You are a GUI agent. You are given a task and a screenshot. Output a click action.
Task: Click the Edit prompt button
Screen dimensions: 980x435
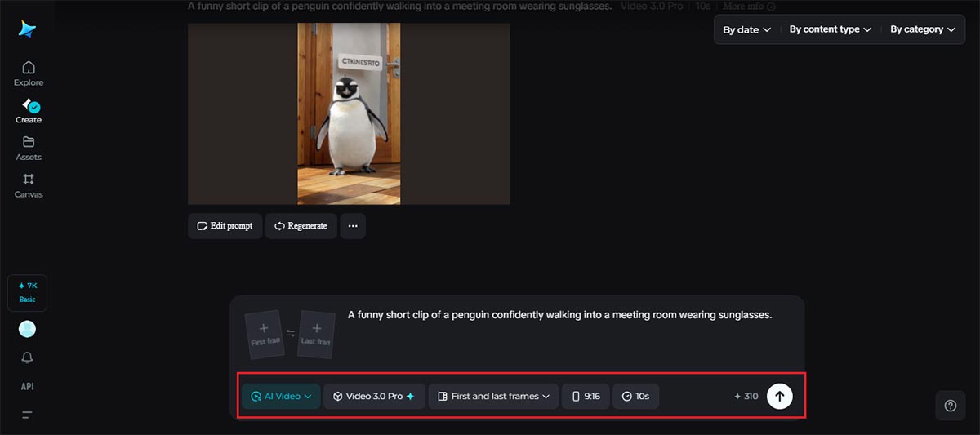(x=225, y=226)
